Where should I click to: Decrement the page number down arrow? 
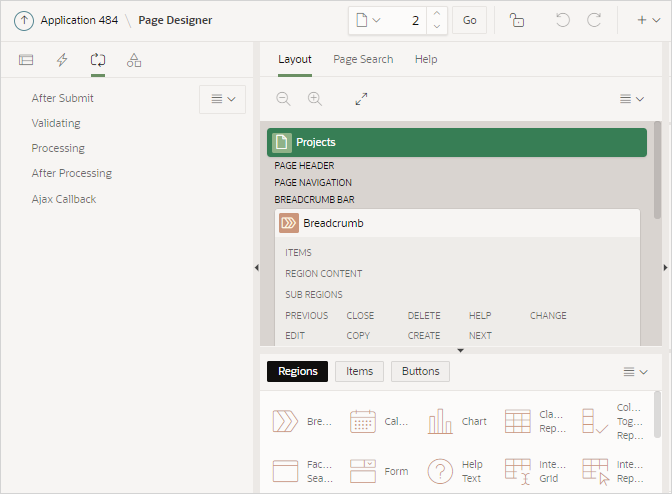coord(437,27)
